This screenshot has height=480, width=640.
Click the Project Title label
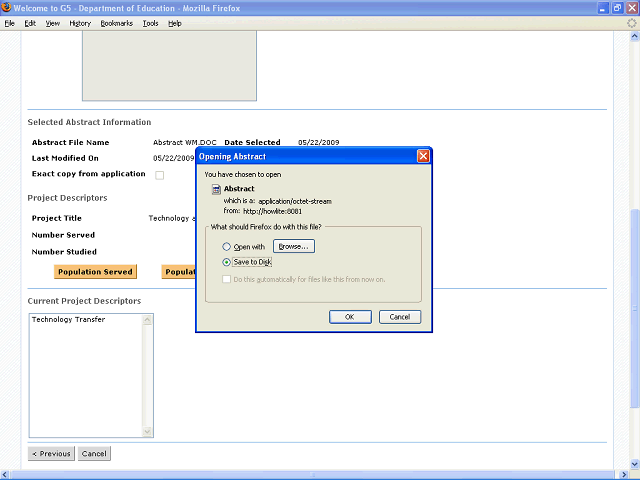click(57, 218)
